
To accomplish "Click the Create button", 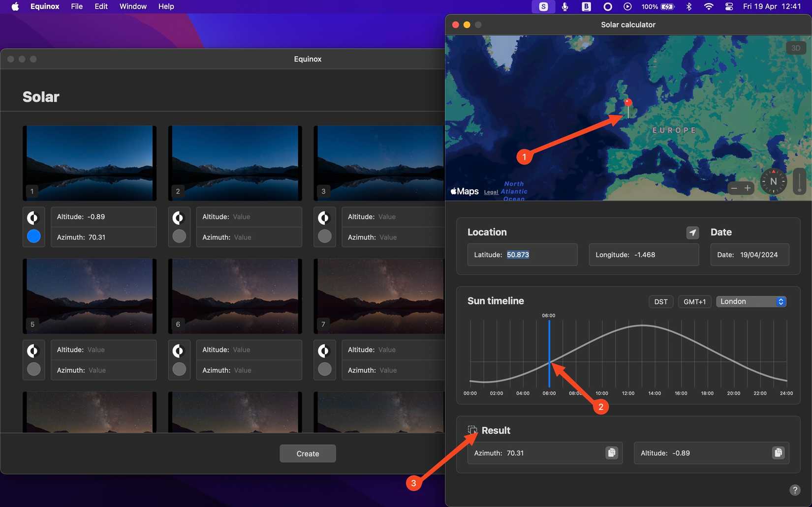I will (x=307, y=453).
